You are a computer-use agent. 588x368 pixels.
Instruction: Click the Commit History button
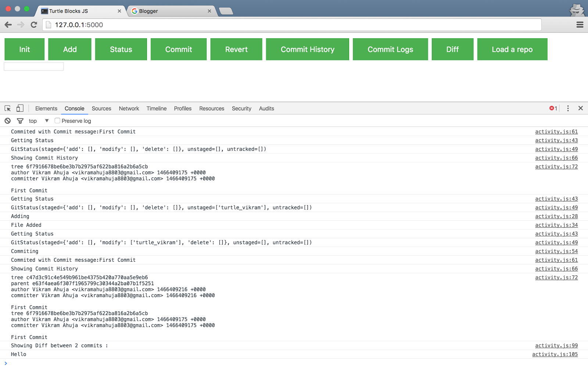pos(308,49)
